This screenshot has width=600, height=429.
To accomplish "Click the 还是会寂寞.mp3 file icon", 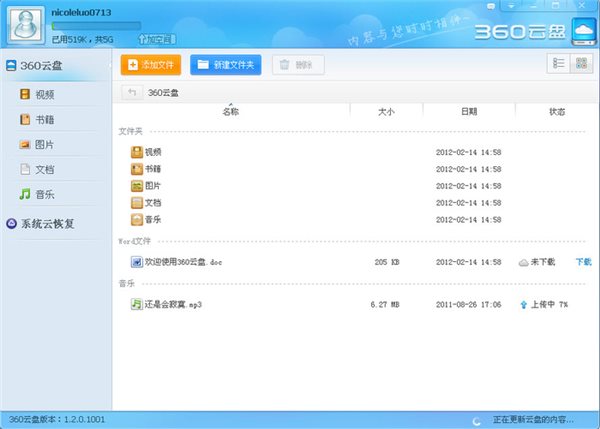I will point(137,304).
